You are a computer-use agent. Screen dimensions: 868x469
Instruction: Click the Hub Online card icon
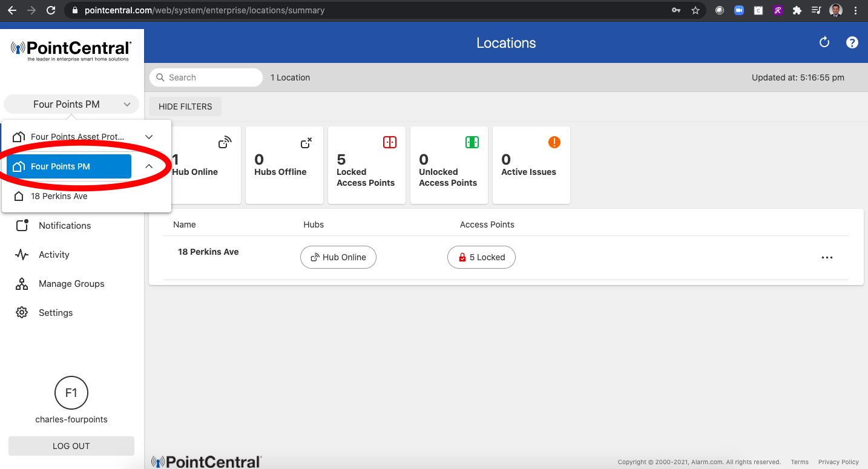click(225, 142)
